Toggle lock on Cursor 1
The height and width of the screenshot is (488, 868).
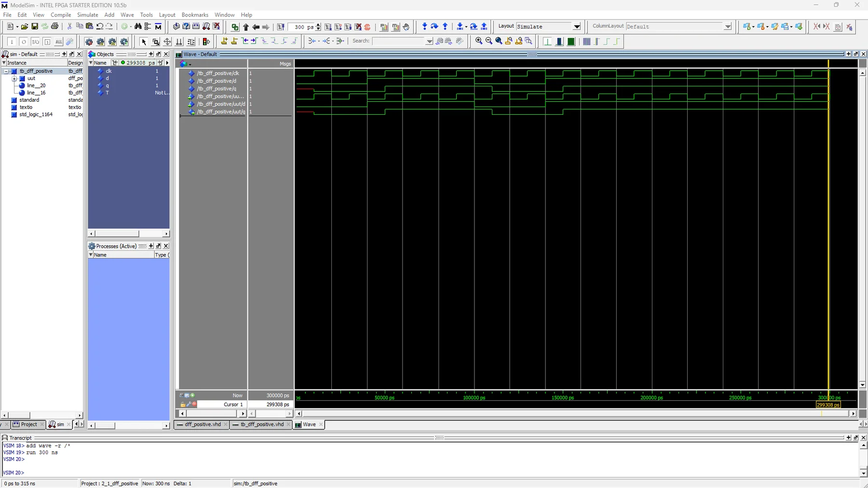[183, 405]
